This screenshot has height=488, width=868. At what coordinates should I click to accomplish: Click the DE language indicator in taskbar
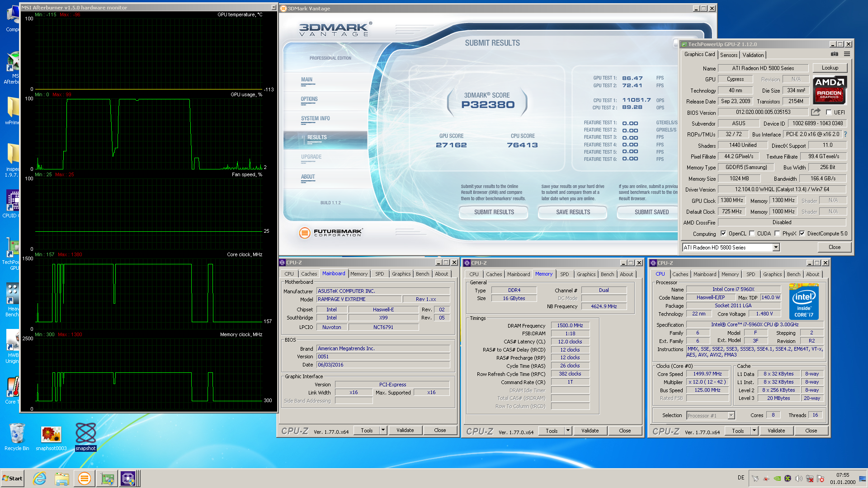(741, 478)
